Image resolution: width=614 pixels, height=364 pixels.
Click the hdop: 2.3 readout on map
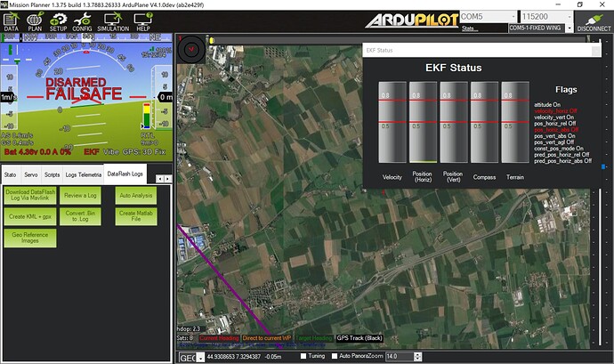coord(189,329)
